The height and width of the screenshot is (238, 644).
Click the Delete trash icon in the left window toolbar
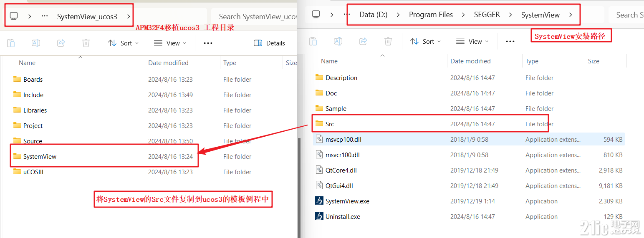tap(86, 43)
